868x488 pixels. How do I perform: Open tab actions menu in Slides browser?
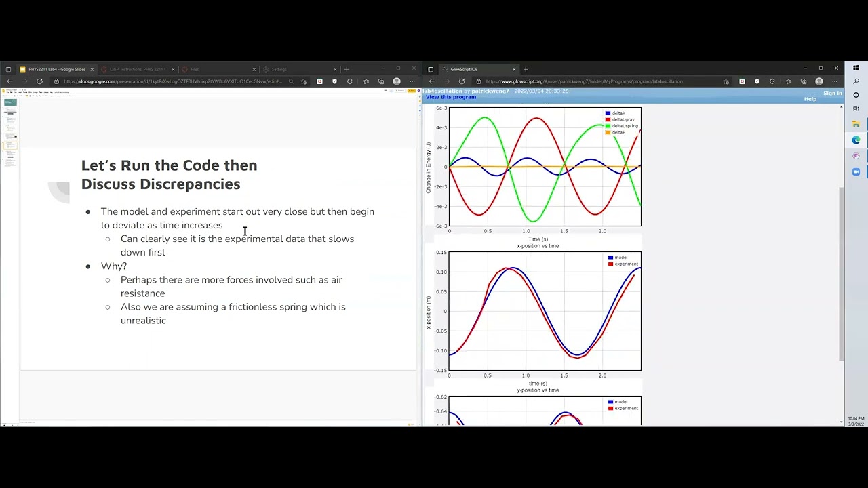[8, 69]
